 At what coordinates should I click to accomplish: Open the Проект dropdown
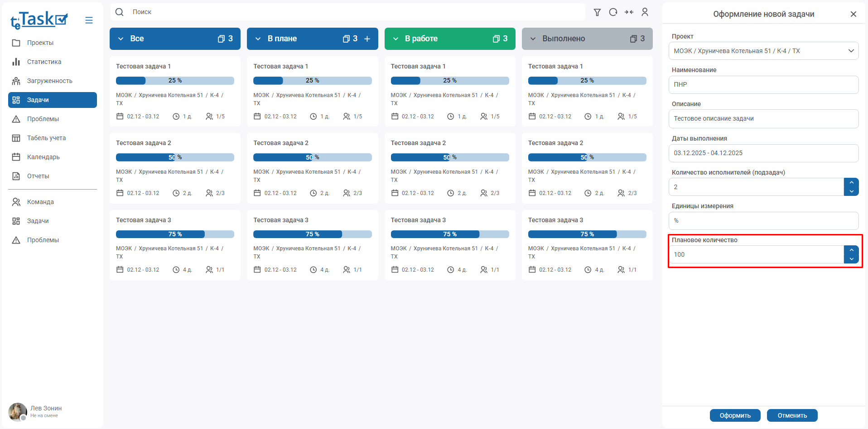coord(763,51)
